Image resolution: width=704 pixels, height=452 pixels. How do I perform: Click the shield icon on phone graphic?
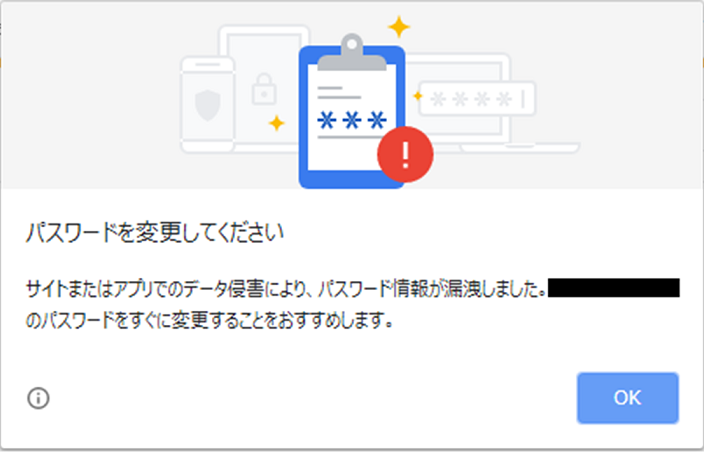click(x=207, y=105)
